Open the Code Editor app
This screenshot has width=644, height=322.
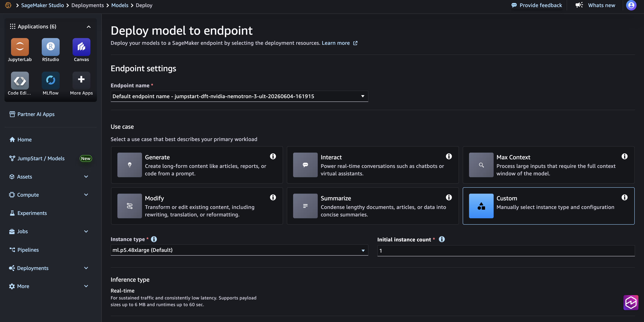pos(20,81)
